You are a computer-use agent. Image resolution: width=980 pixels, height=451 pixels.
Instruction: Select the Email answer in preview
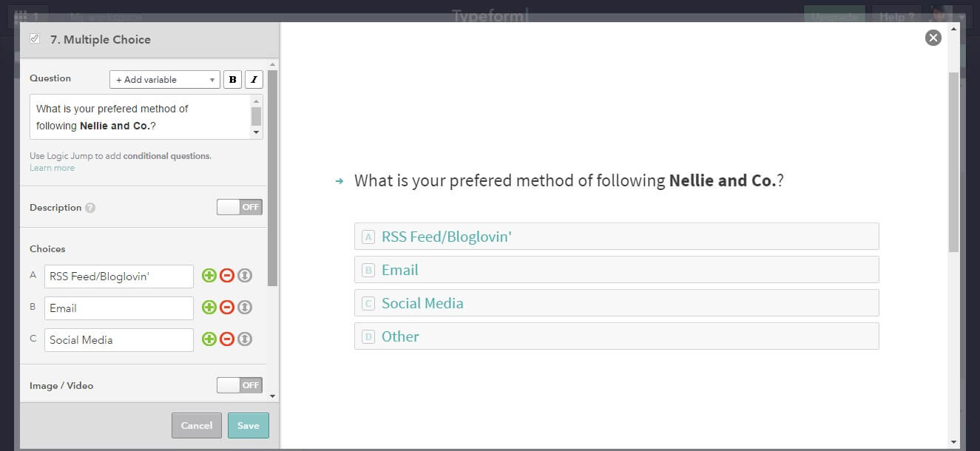point(616,270)
